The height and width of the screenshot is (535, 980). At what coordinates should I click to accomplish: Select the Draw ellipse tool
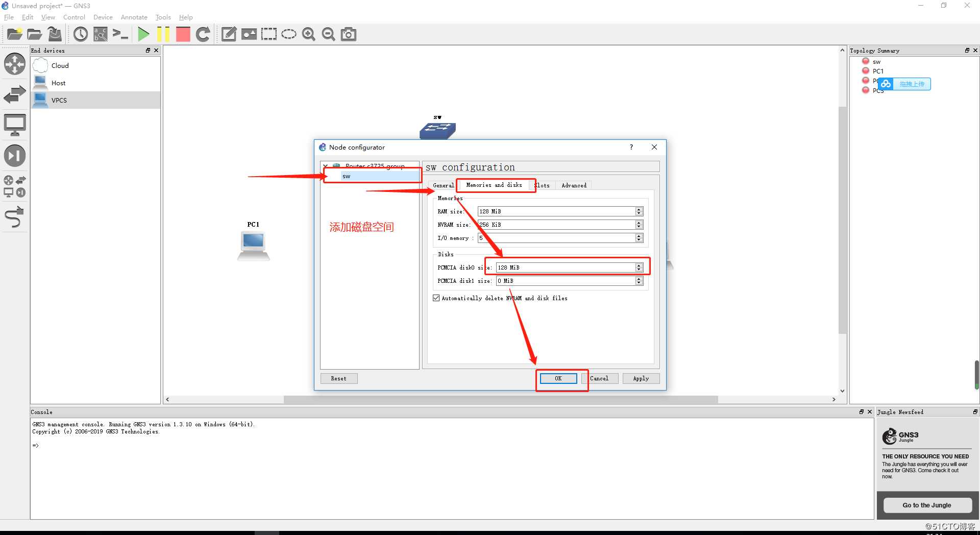click(288, 34)
